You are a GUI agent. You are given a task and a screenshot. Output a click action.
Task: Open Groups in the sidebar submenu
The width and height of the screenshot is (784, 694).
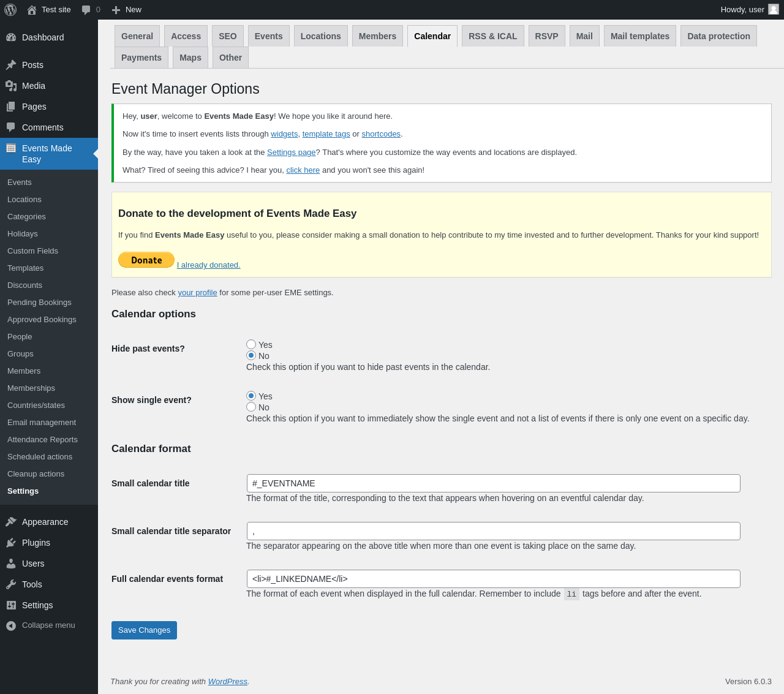(20, 354)
